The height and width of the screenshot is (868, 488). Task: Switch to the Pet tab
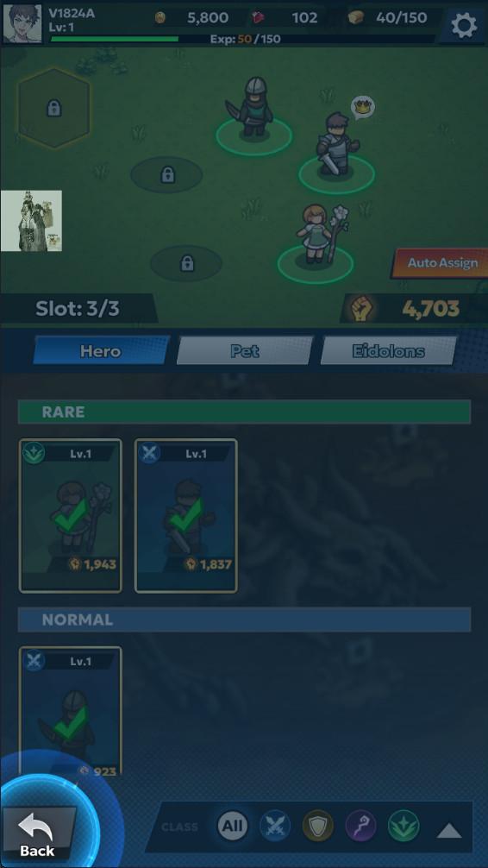point(245,351)
